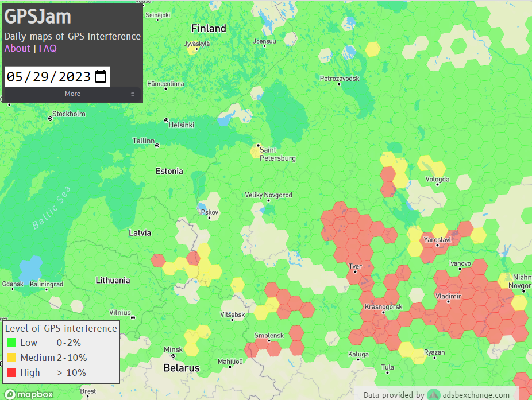Viewport: 532px width, 400px height.
Task: Click the Vitsebsk city label
Action: [233, 314]
